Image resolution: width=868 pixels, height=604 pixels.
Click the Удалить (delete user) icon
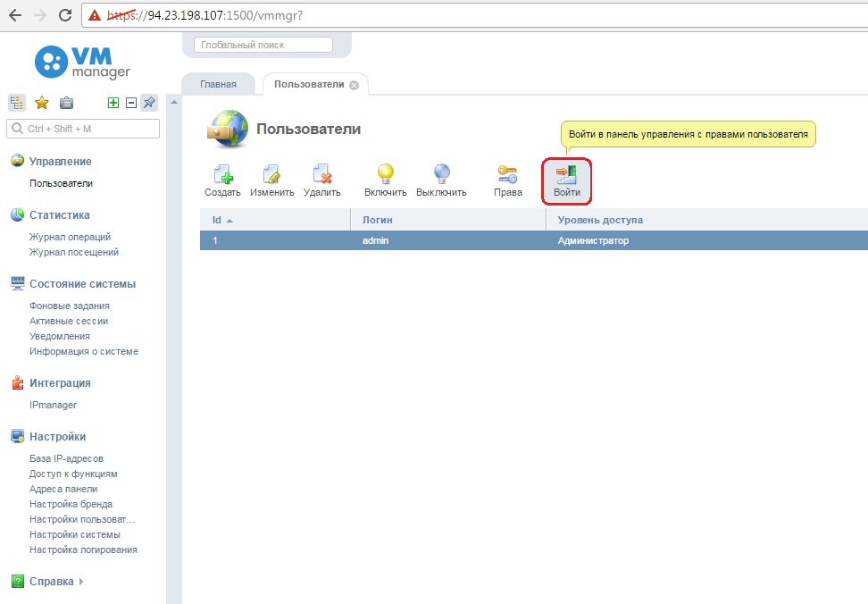(322, 174)
